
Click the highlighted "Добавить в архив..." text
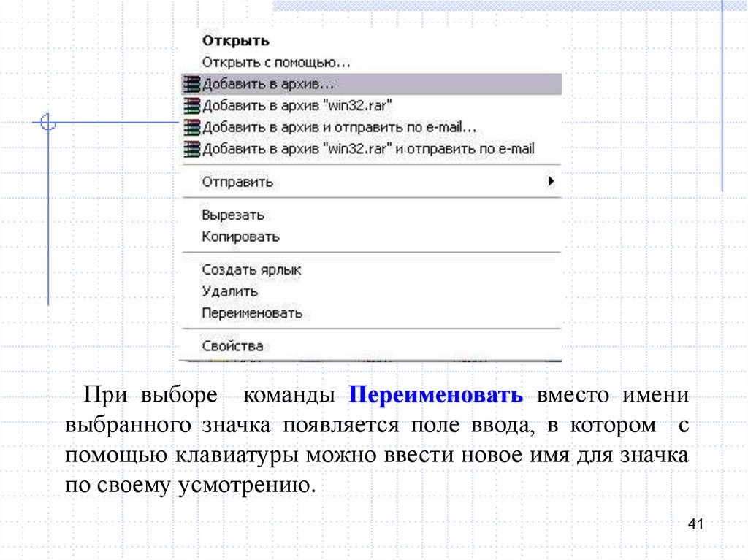[x=267, y=83]
